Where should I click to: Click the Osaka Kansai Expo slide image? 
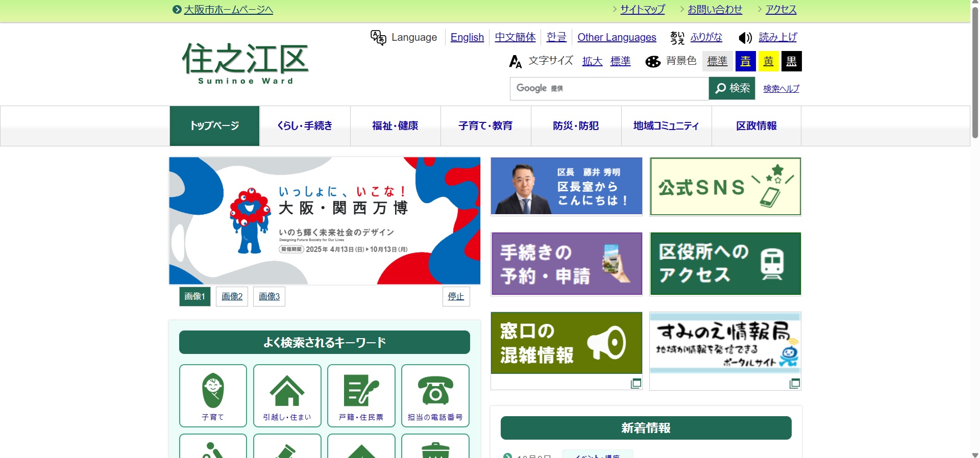(325, 221)
